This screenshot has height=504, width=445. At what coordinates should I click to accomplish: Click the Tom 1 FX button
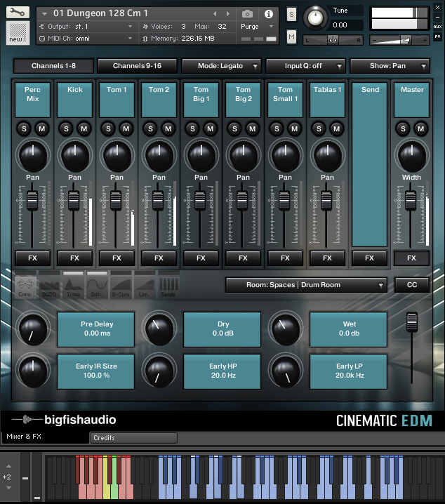point(117,258)
